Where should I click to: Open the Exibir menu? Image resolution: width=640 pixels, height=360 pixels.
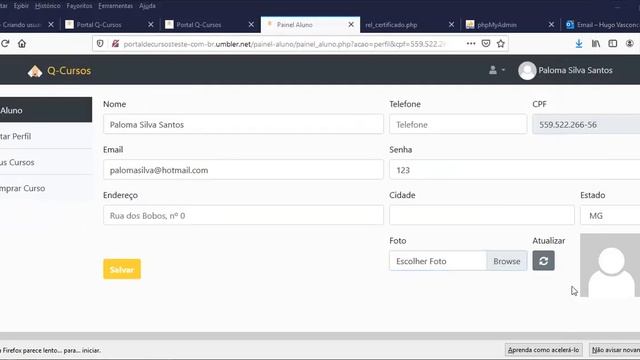click(x=21, y=6)
